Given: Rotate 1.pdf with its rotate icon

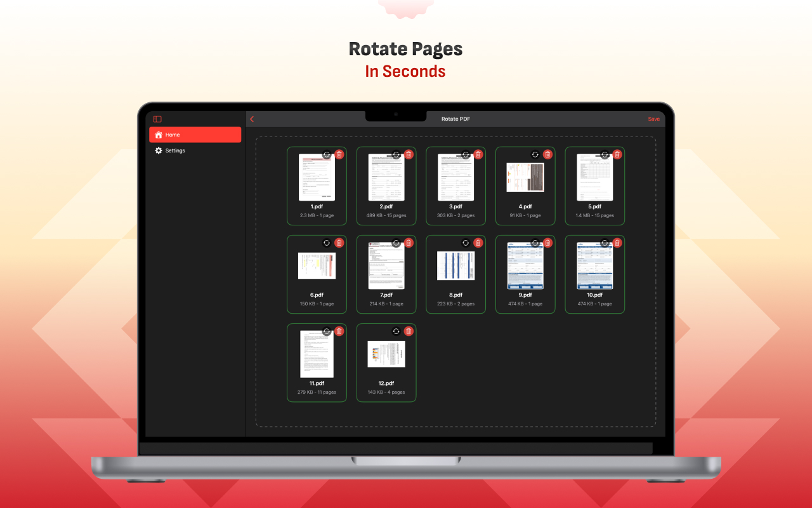Looking at the screenshot, I should [x=327, y=154].
